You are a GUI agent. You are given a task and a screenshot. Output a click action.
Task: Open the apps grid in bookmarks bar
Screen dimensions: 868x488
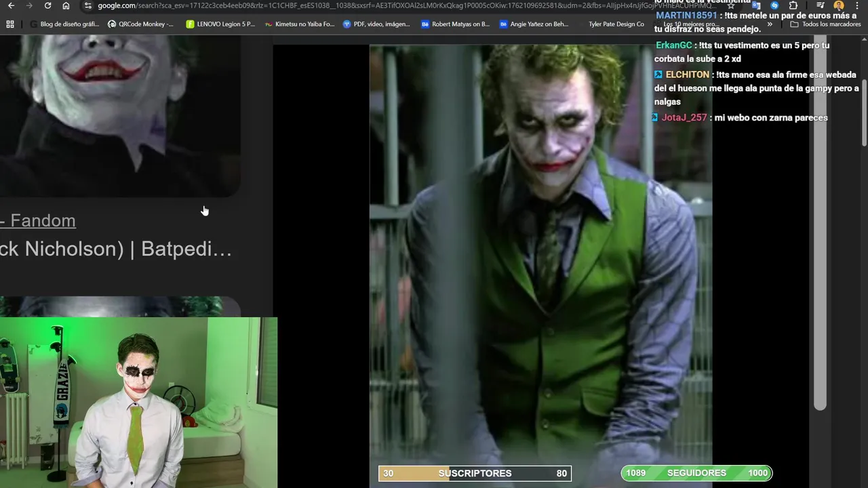(x=10, y=24)
